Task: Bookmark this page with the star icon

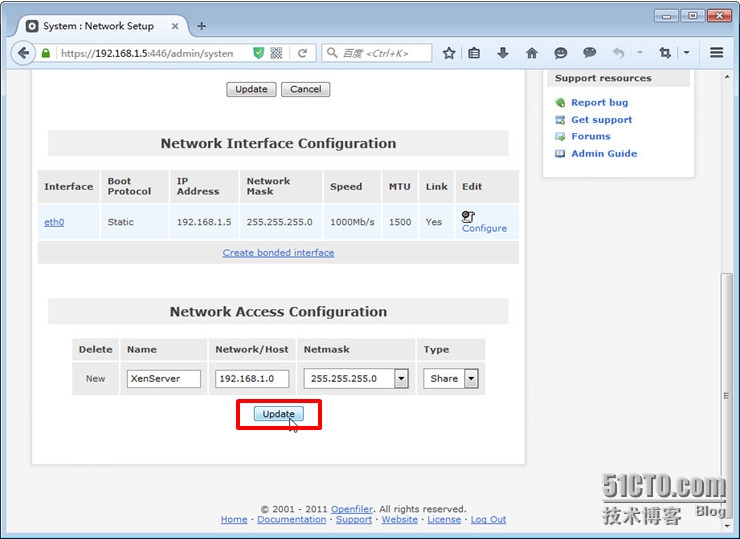Action: (x=449, y=53)
